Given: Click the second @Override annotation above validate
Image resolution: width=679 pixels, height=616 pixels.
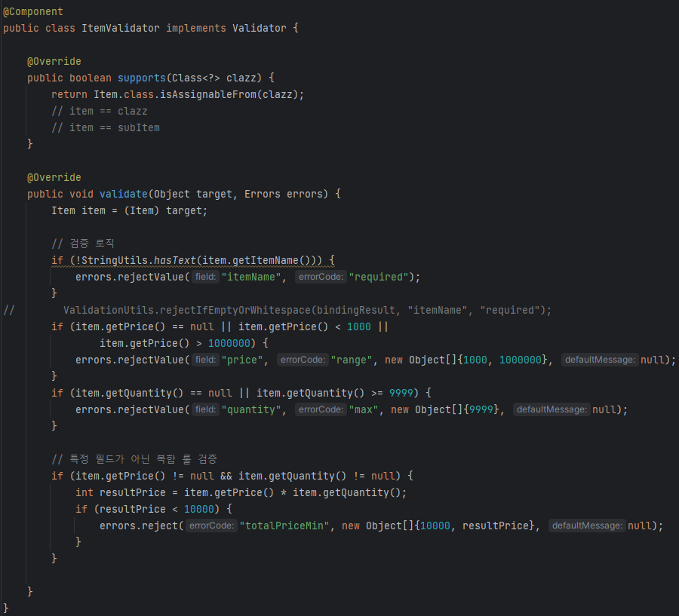Looking at the screenshot, I should [54, 177].
